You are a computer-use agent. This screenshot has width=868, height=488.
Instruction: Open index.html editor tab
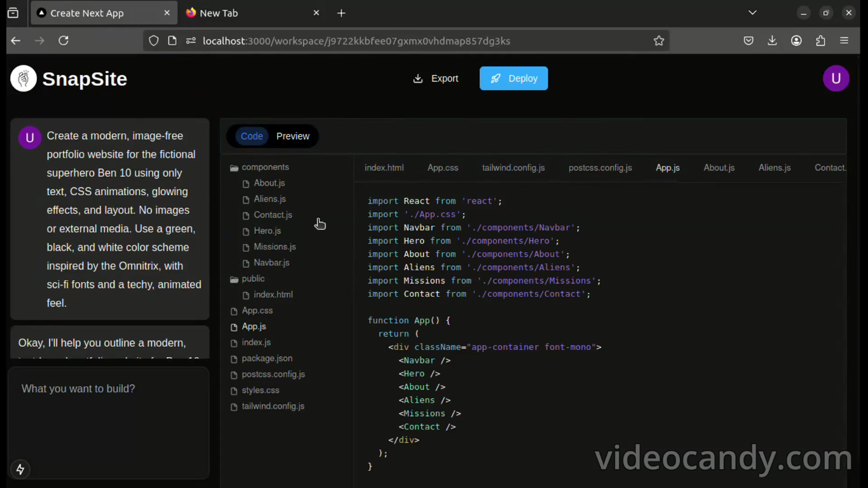pos(384,168)
